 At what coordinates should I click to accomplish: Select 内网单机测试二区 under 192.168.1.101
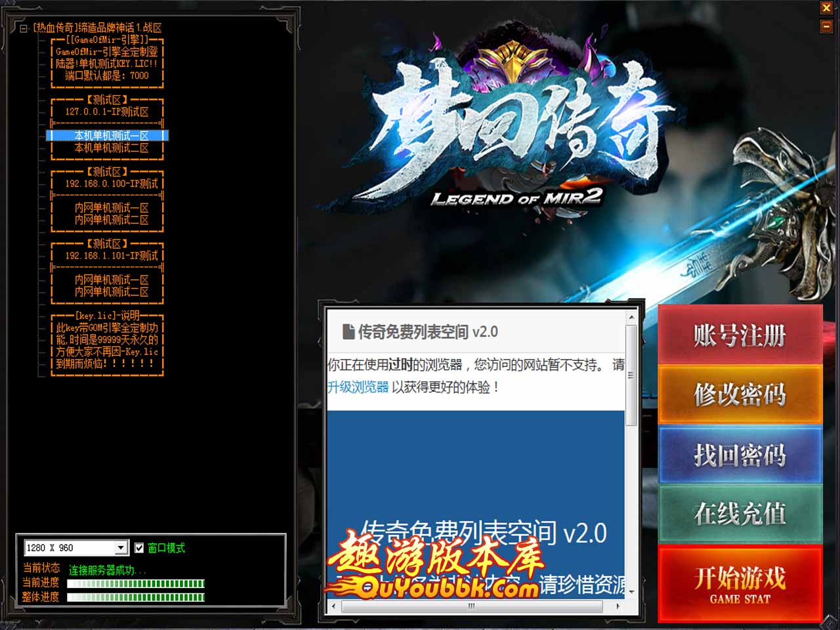coord(111,292)
